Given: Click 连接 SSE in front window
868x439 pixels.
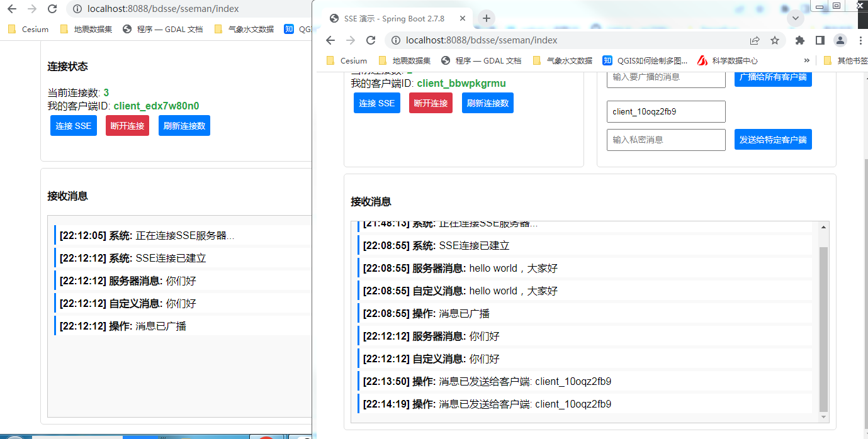Looking at the screenshot, I should pyautogui.click(x=377, y=103).
